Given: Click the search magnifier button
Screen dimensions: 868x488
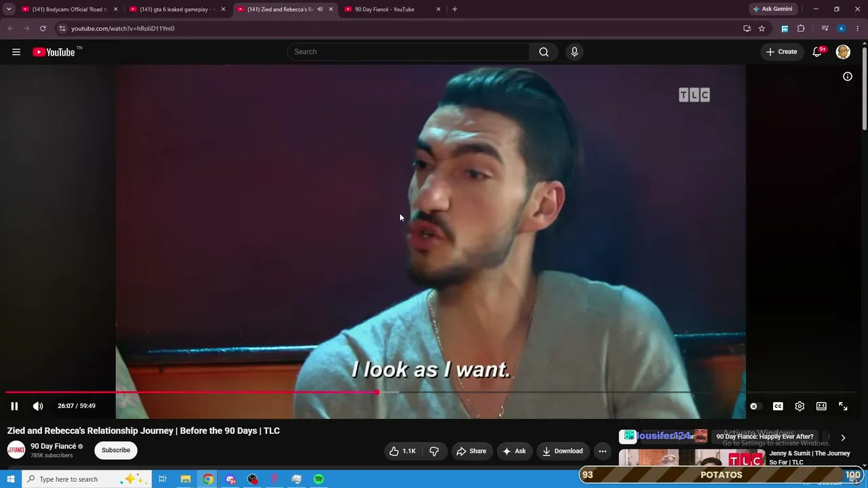Looking at the screenshot, I should coord(544,52).
